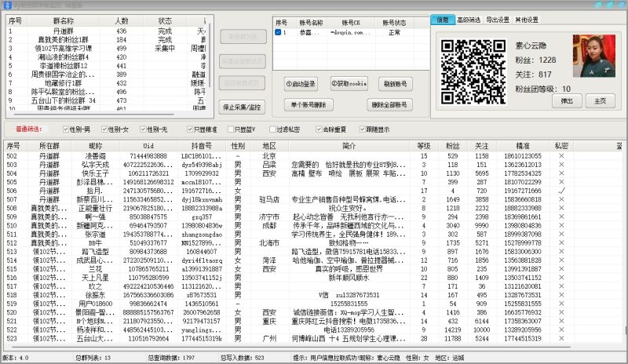This screenshot has height=364, width=628.
Task: Select the 李道禅粉丝群12 group row
Action: (x=107, y=66)
